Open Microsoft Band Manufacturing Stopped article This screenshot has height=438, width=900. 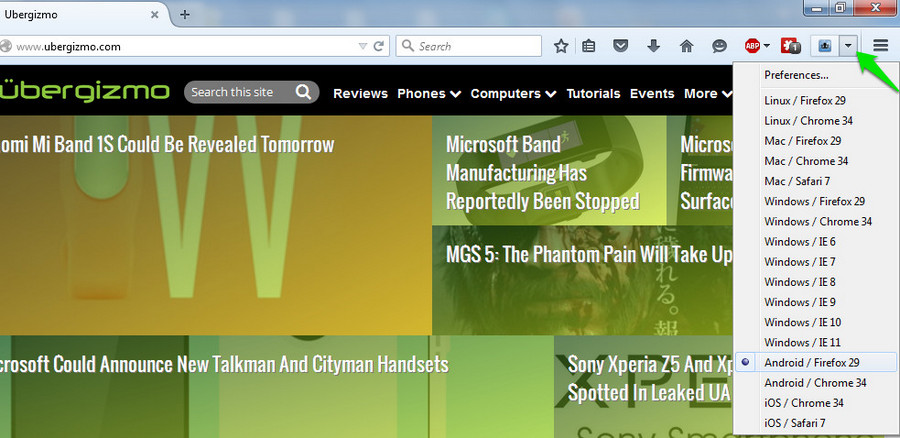[x=542, y=172]
